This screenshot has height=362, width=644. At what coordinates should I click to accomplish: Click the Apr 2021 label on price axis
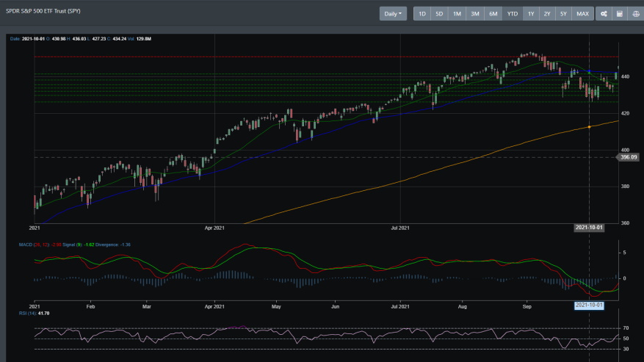[214, 228]
